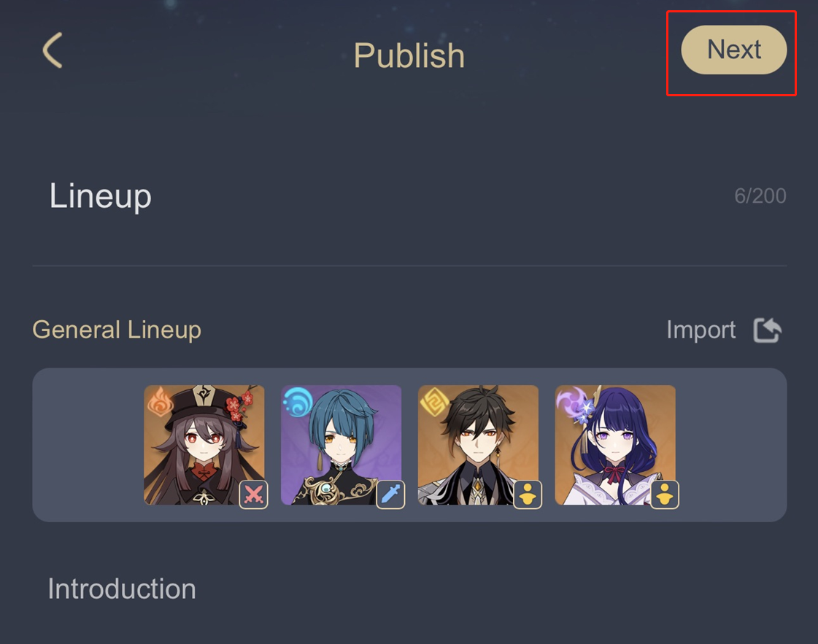Image resolution: width=818 pixels, height=644 pixels.
Task: Select the Xingqiu character portrait
Action: (342, 445)
